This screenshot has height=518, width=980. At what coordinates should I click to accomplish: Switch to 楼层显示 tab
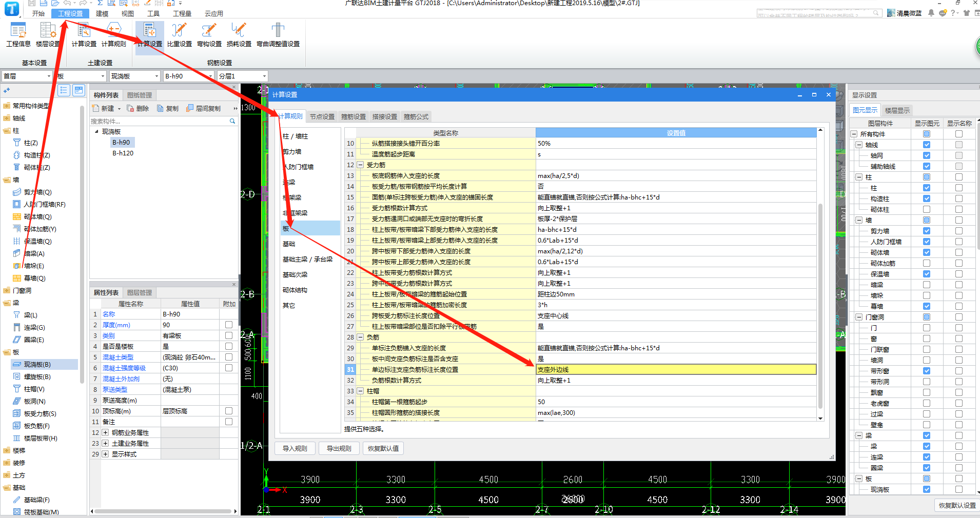(897, 110)
